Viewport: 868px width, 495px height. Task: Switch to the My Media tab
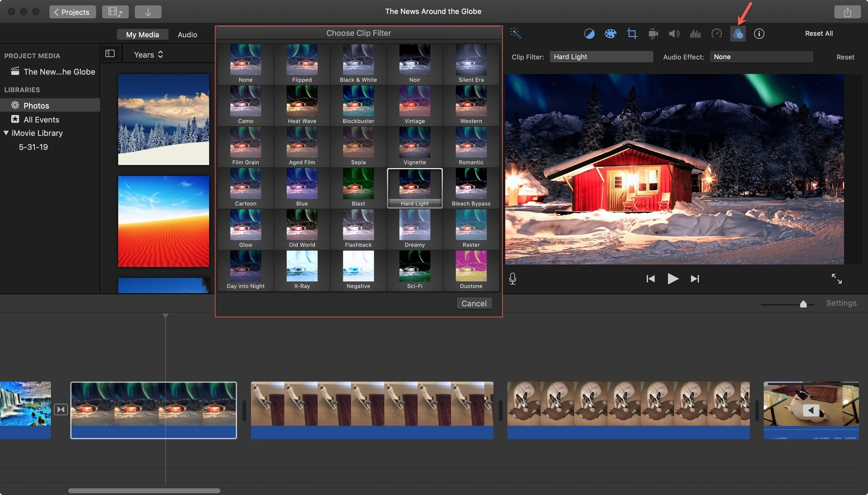pyautogui.click(x=142, y=34)
